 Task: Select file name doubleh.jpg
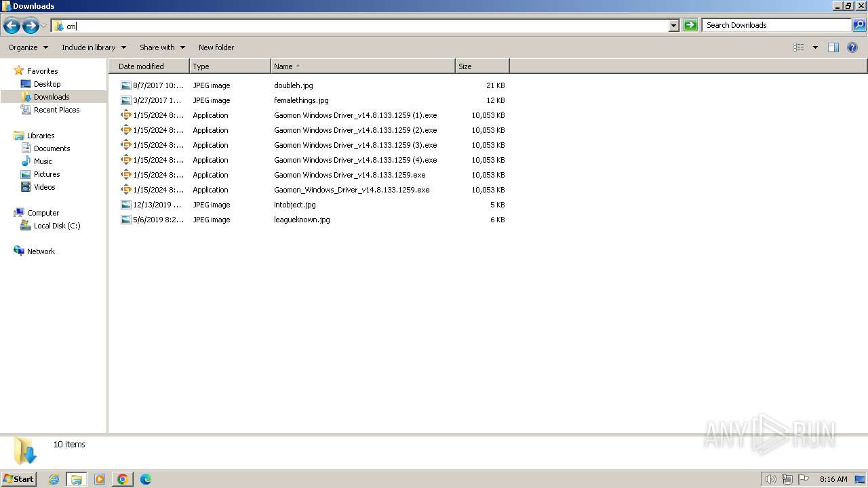(x=294, y=85)
